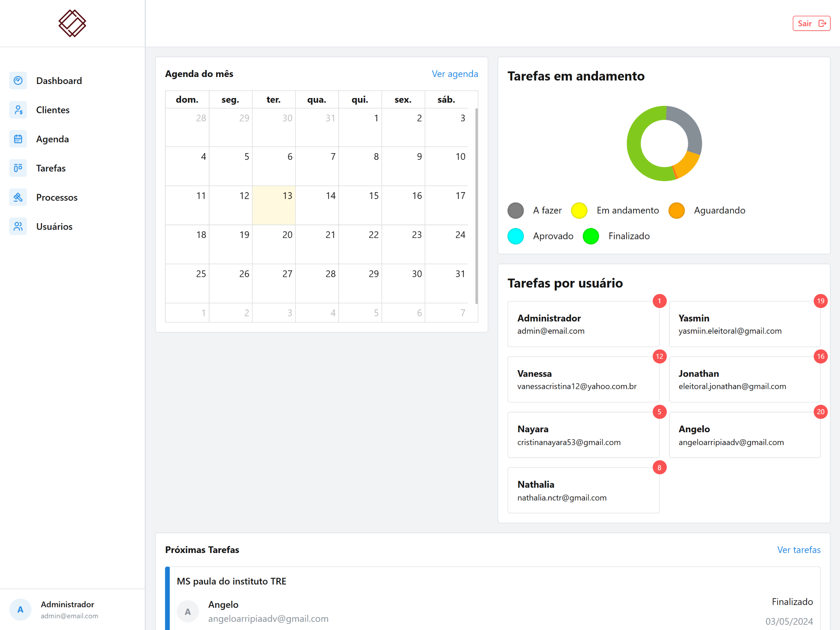Click the Agenda calendar icon in sidebar
Screen dimensions: 840x630
18,139
